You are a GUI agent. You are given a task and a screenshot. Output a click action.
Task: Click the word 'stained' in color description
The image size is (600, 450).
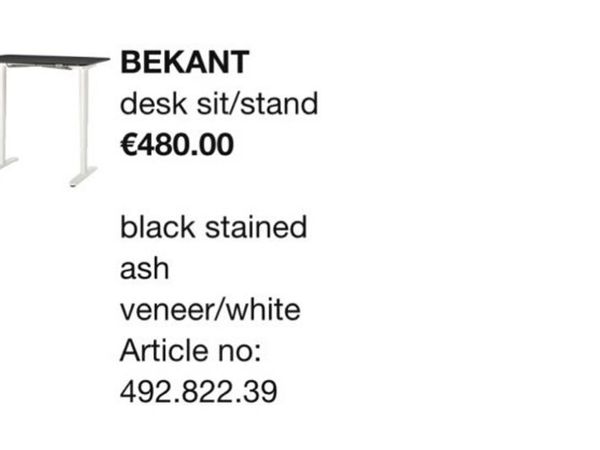pos(256,227)
